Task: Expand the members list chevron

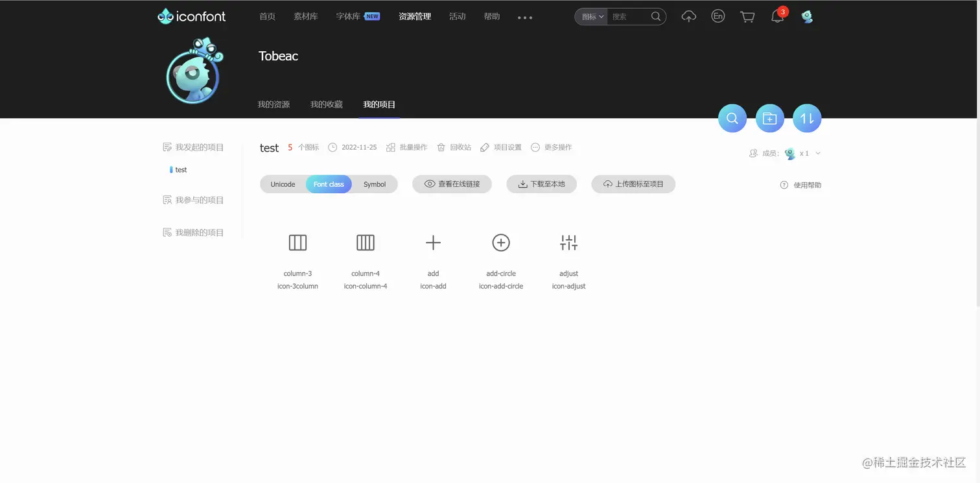Action: (818, 154)
